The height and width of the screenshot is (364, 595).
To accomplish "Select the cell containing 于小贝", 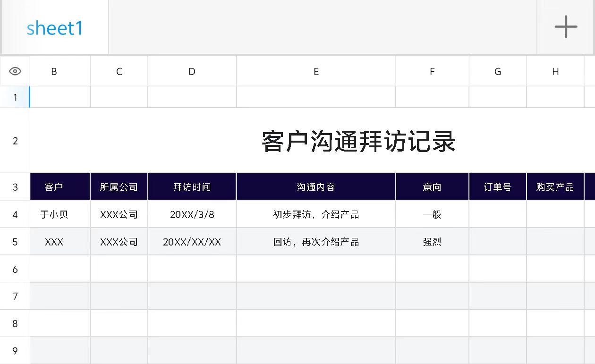I will [x=60, y=214].
